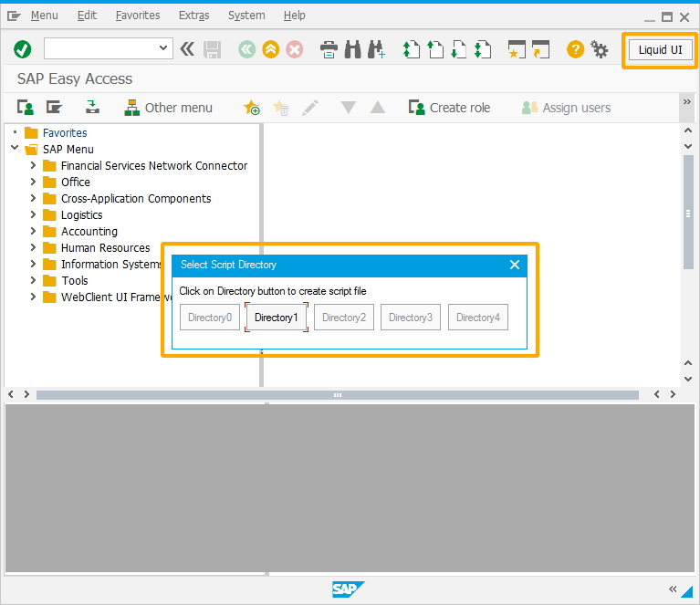The image size is (700, 605).
Task: Collapse command field with double-left-arrow icon
Action: click(x=187, y=48)
